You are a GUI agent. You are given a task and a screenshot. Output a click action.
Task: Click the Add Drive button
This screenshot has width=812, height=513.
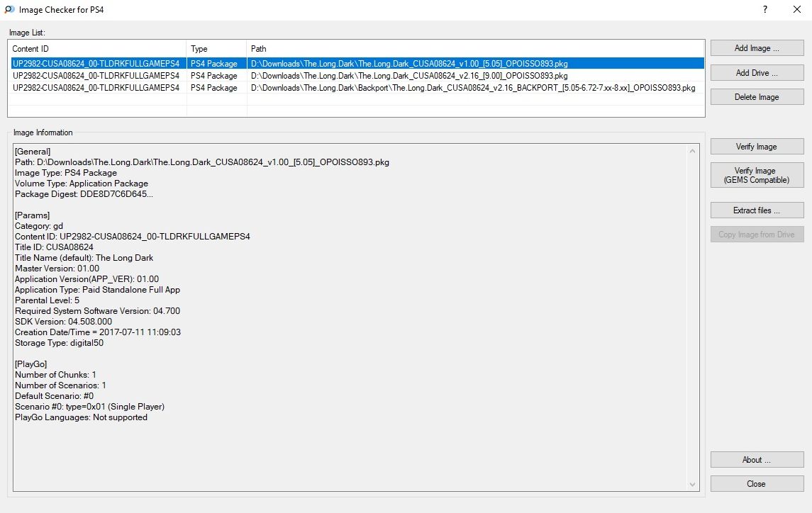click(757, 72)
